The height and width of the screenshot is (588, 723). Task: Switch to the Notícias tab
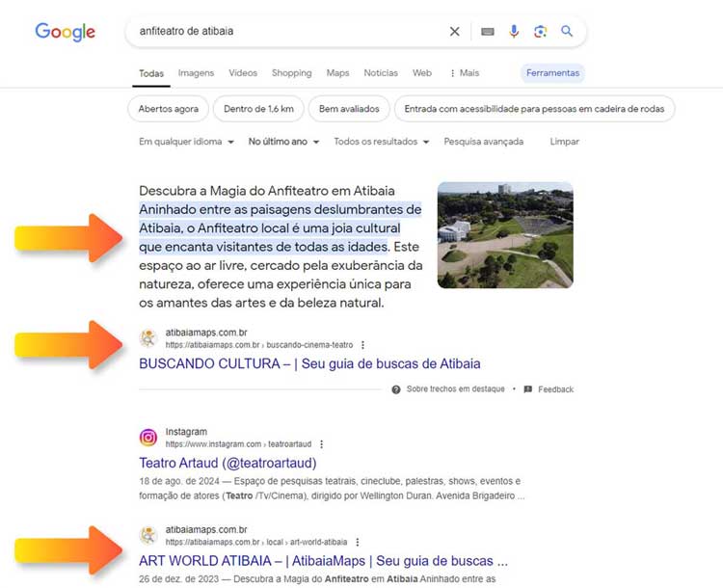click(x=381, y=73)
